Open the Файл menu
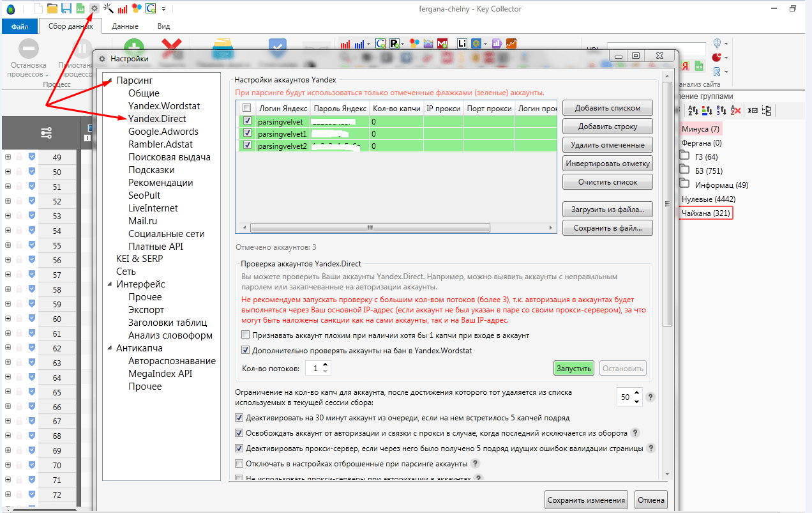This screenshot has width=812, height=513. coord(19,26)
